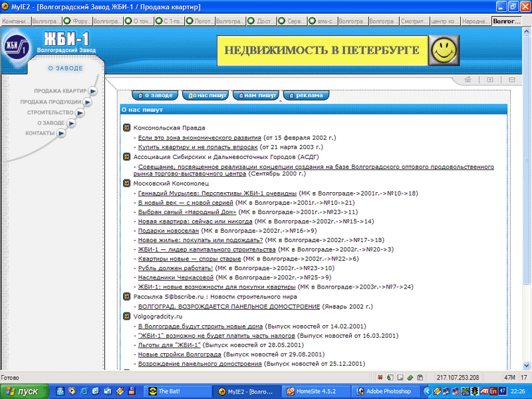
Task: Click the ЖБИ-1 logo in header
Action: click(18, 49)
